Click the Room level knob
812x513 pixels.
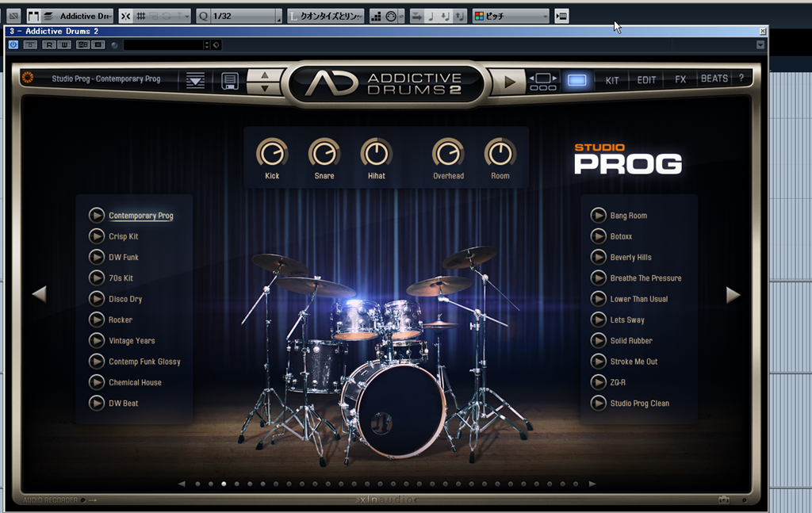(500, 154)
